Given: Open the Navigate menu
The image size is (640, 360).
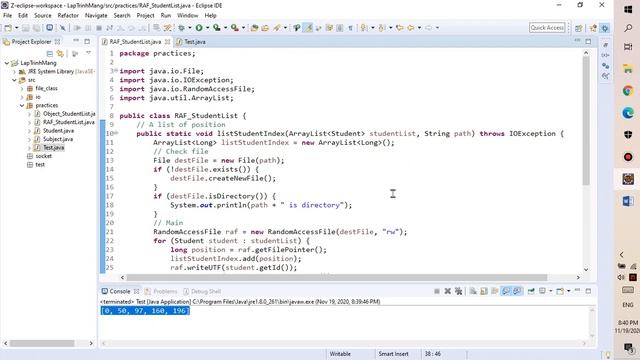Looking at the screenshot, I should tap(96, 16).
